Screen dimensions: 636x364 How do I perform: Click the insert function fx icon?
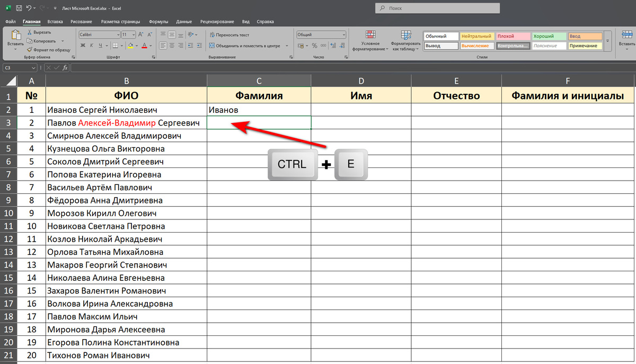(65, 68)
